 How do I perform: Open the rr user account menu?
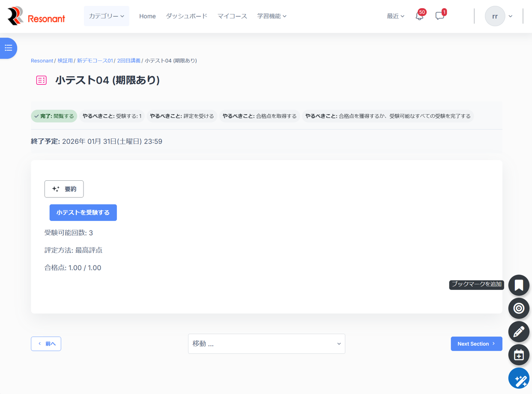tap(499, 16)
